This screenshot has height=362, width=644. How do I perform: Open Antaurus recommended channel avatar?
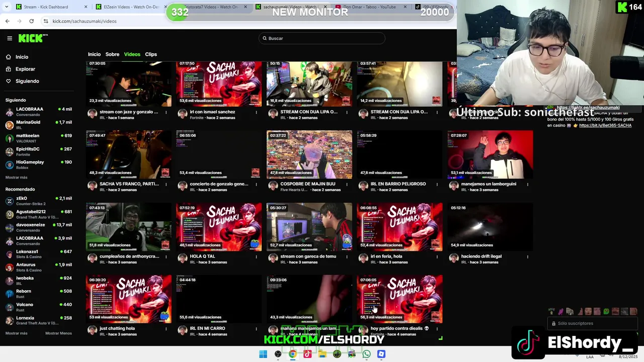[x=10, y=267]
